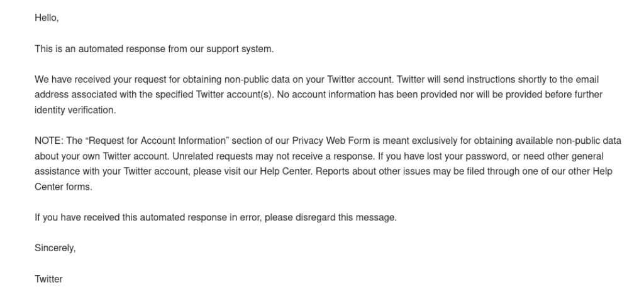The width and height of the screenshot is (644, 304).
Task: Click "Help Center" after "please visit our"
Action: [286, 171]
